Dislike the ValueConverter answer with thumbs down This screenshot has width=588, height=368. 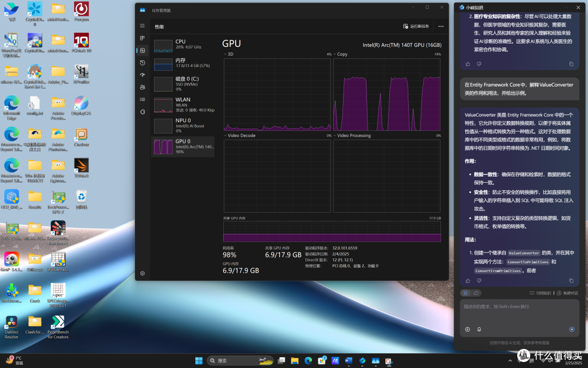pyautogui.click(x=479, y=281)
